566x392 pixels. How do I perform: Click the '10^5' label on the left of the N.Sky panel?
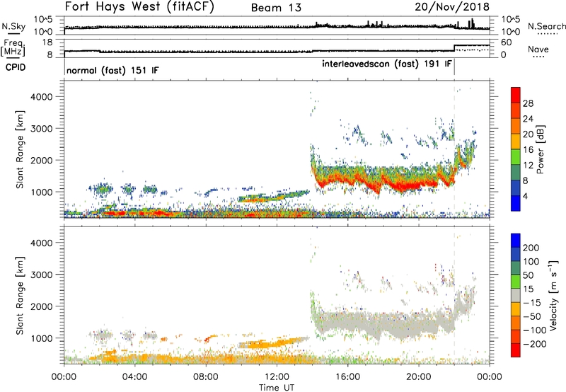click(43, 19)
